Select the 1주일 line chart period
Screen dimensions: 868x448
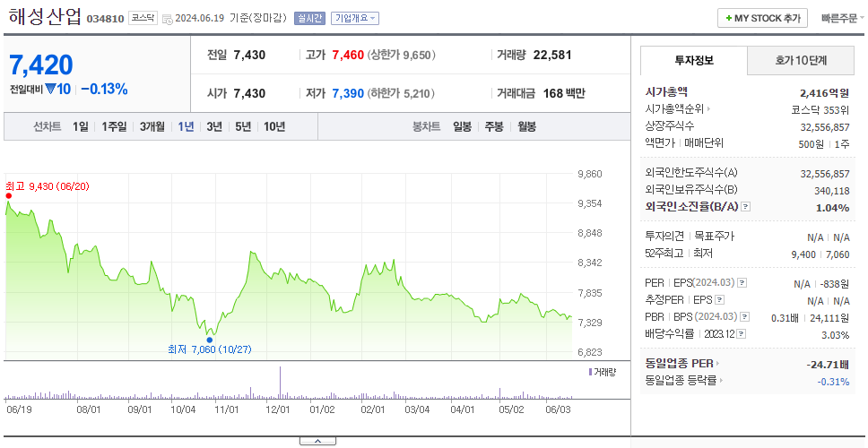tap(114, 126)
